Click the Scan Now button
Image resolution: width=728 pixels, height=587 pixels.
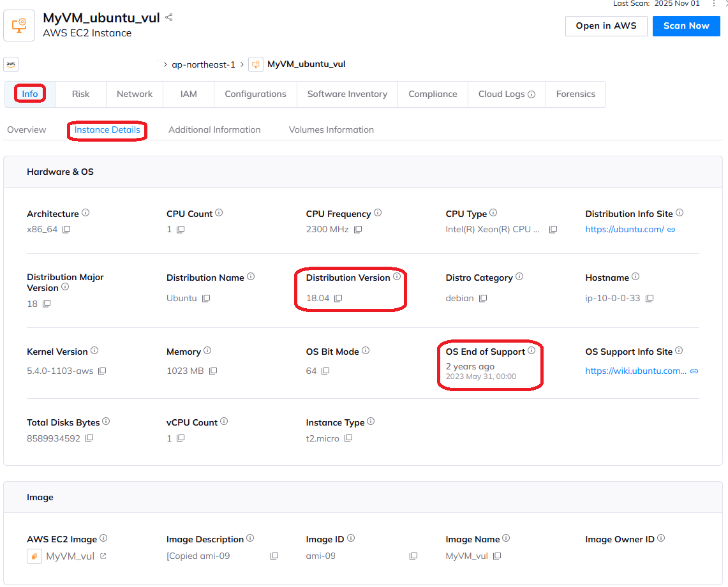click(687, 26)
